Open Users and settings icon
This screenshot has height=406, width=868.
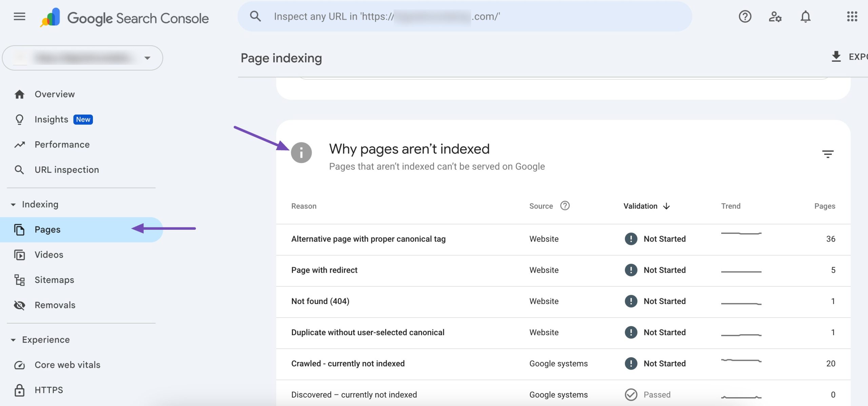[x=775, y=16]
